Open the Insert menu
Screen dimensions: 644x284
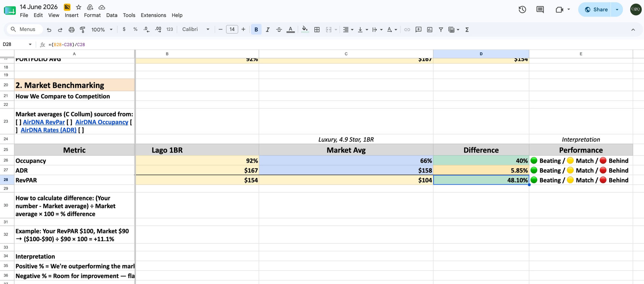click(x=72, y=15)
